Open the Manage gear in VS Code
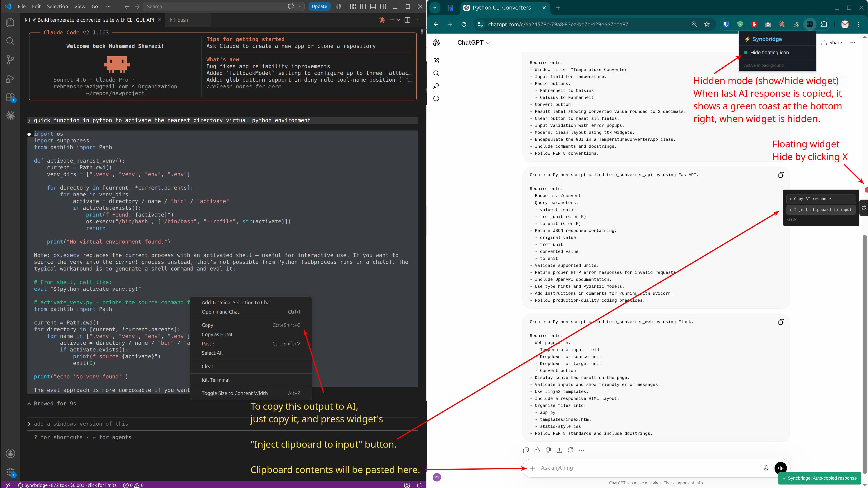 [10, 472]
